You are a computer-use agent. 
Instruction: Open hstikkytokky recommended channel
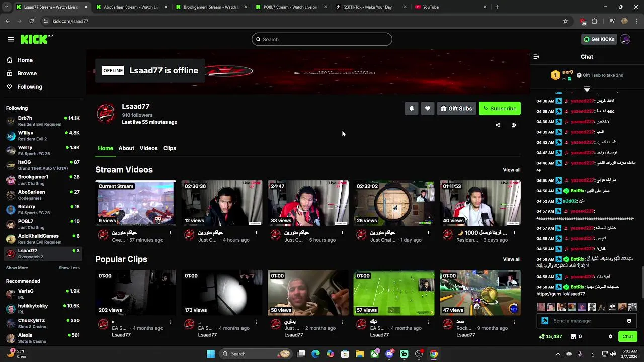coord(43,308)
